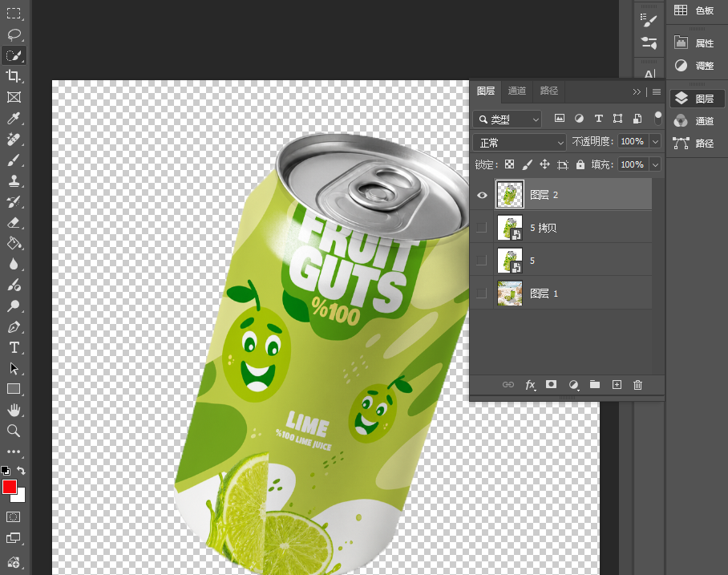This screenshot has height=575, width=728.
Task: Expand the 不透明度 opacity dropdown arrow
Action: [x=655, y=141]
